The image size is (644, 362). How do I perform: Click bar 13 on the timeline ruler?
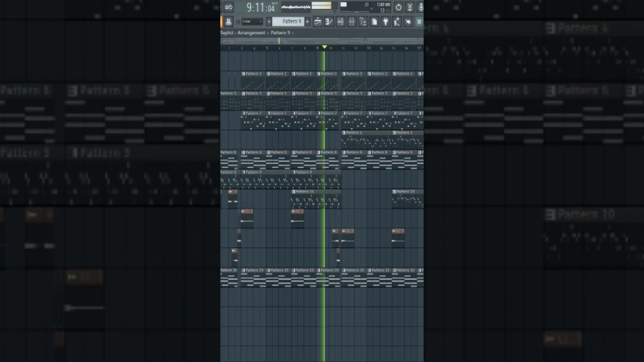click(x=368, y=48)
